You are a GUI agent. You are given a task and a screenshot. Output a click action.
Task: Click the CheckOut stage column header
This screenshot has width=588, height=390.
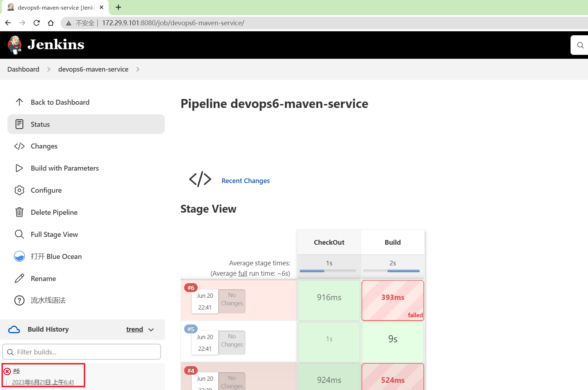click(x=329, y=242)
